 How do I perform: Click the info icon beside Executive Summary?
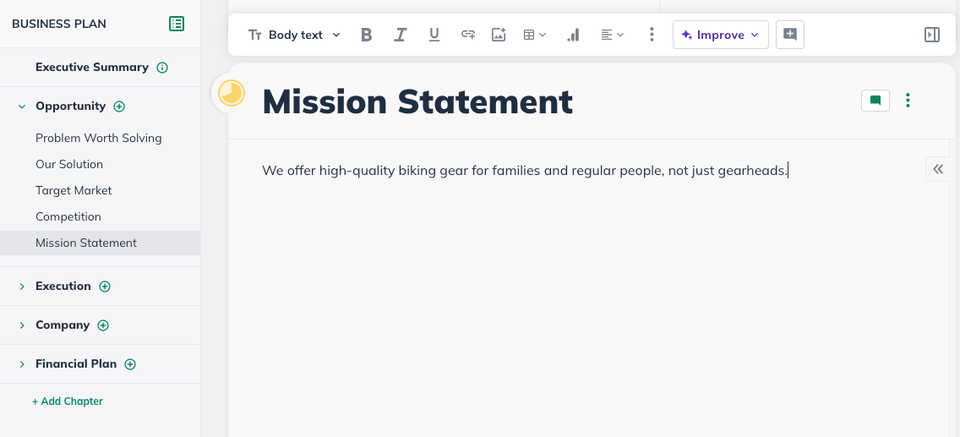(x=162, y=67)
